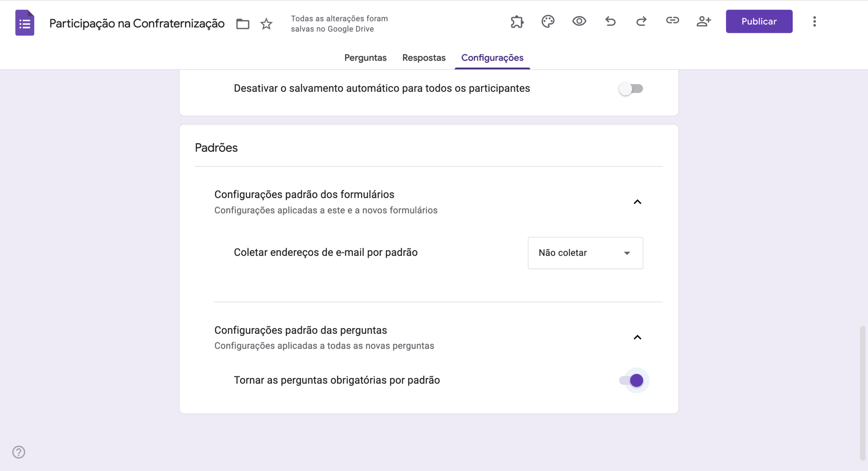
Task: Switch to the Perguntas tab
Action: pyautogui.click(x=365, y=58)
